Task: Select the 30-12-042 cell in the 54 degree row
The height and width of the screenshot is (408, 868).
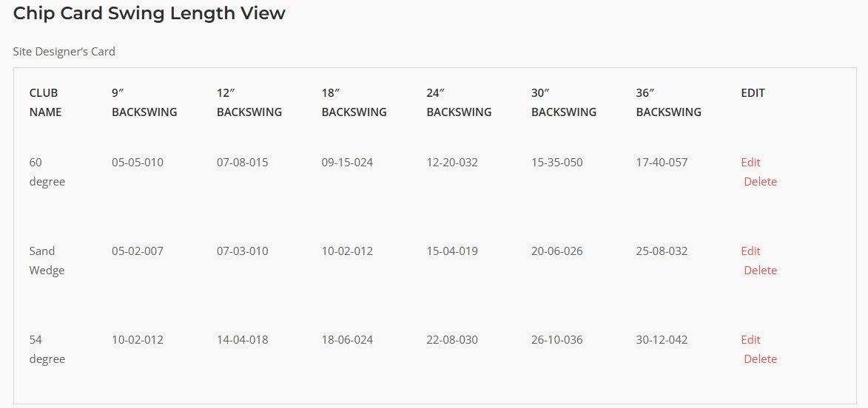Action: coord(662,339)
